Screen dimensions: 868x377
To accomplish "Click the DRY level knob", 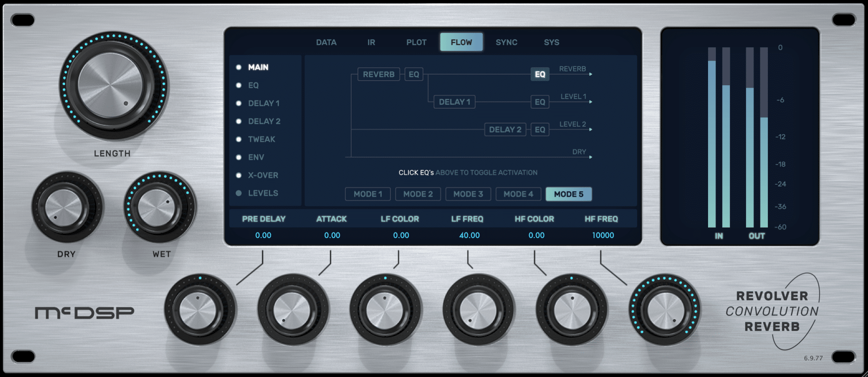I will [64, 207].
